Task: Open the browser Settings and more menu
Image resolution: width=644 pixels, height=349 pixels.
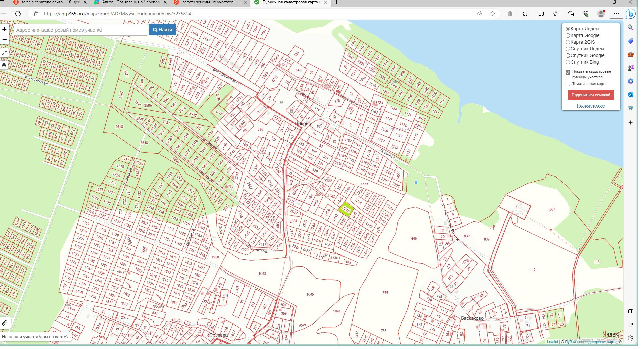Action: [x=616, y=14]
